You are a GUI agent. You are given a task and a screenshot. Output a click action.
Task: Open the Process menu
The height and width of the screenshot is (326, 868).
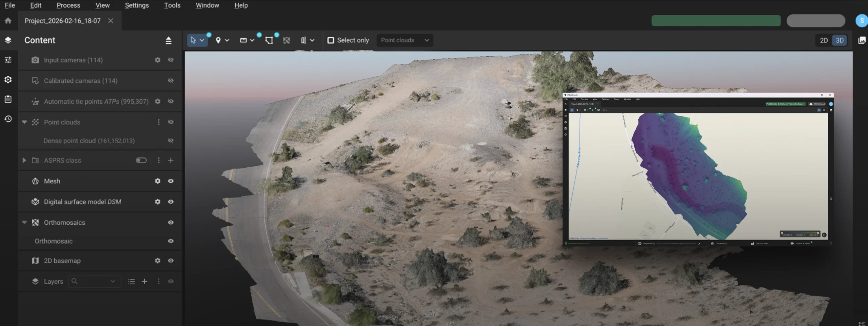pyautogui.click(x=68, y=5)
